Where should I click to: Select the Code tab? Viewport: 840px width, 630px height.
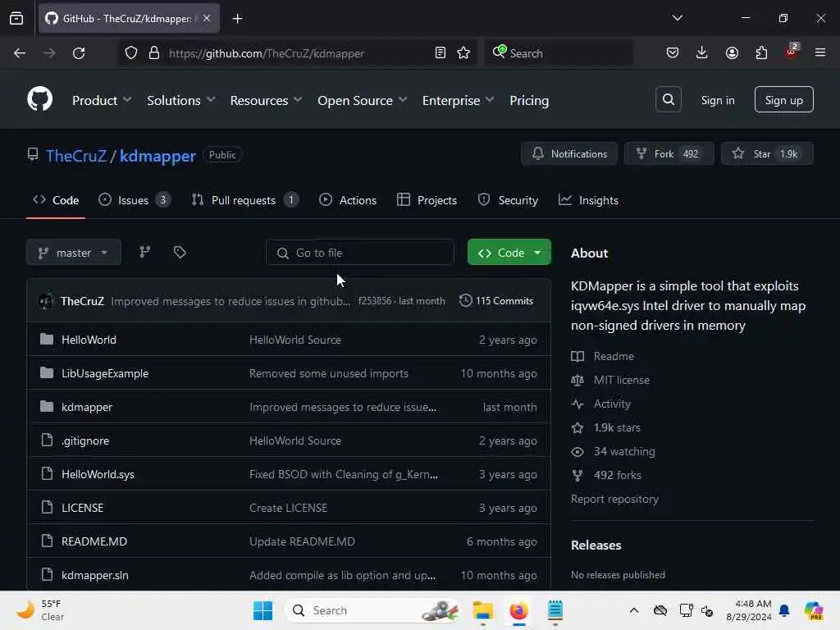click(56, 200)
